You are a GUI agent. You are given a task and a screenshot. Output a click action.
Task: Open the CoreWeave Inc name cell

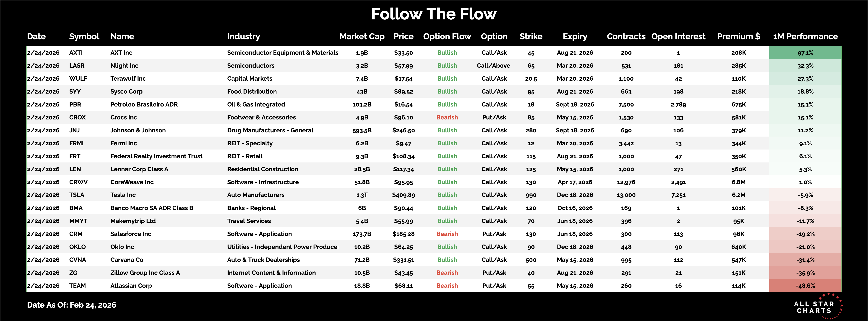click(x=132, y=182)
